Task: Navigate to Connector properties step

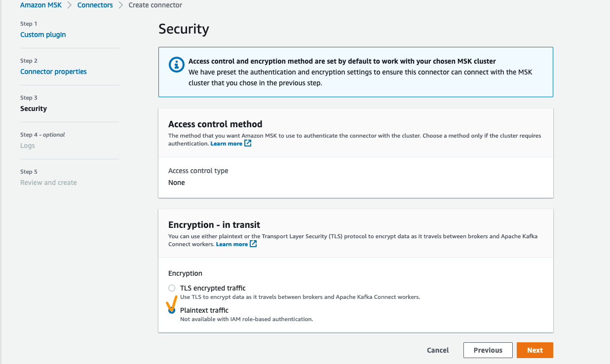Action: click(53, 72)
